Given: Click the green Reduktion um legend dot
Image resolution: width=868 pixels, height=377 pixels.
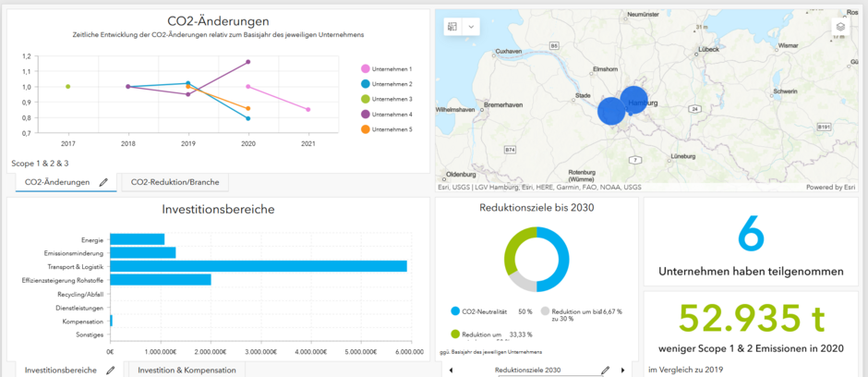Looking at the screenshot, I should [455, 334].
